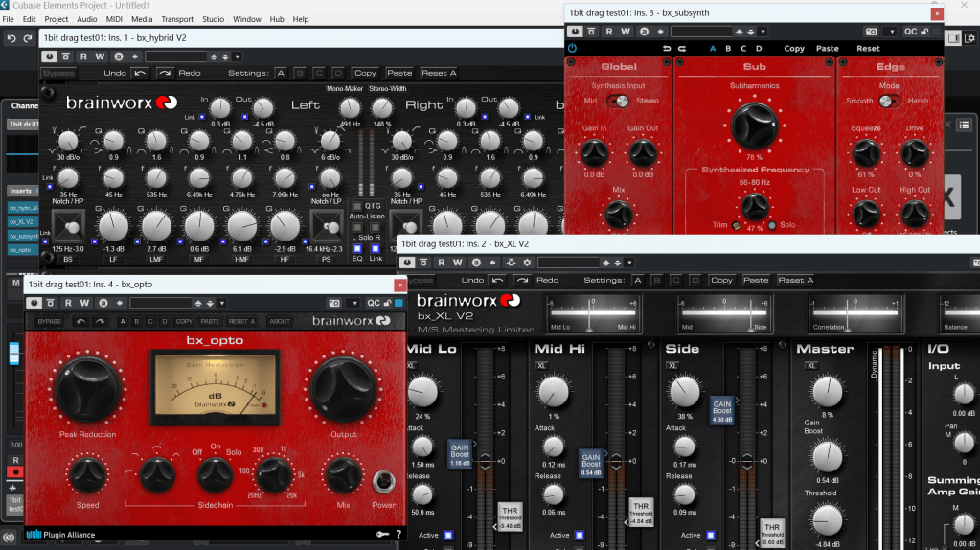
Task: Click the snapshot camera icon in bx_opto
Action: tap(332, 303)
